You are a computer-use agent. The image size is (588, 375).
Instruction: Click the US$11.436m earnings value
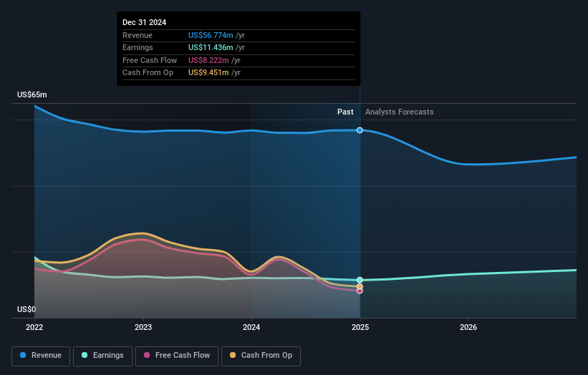(x=211, y=47)
